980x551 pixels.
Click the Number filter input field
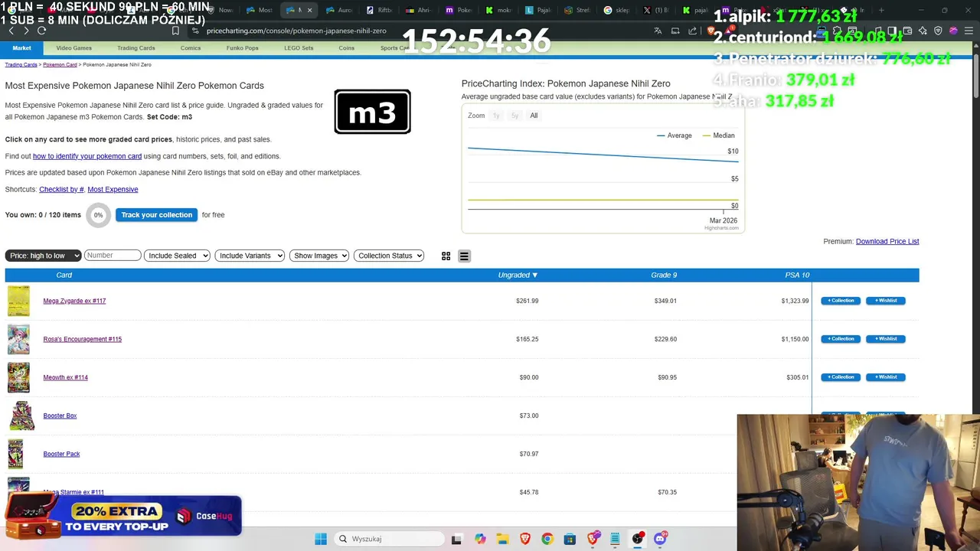(113, 256)
